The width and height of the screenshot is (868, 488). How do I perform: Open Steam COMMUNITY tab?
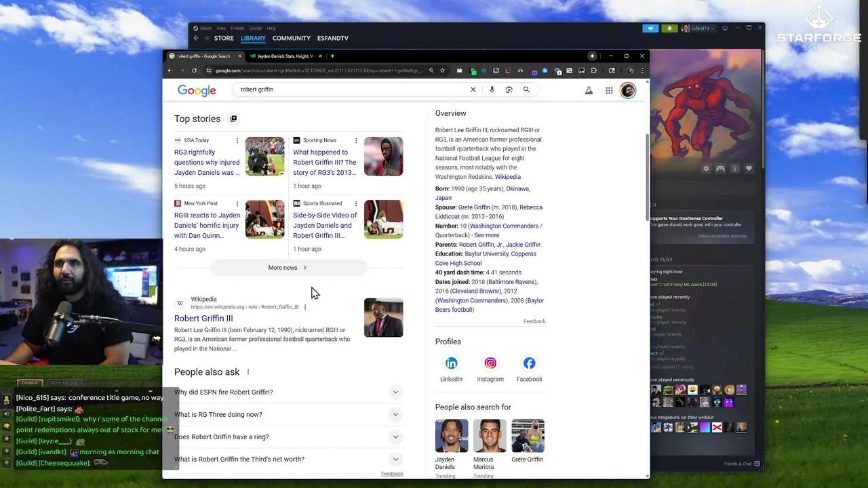tap(291, 38)
